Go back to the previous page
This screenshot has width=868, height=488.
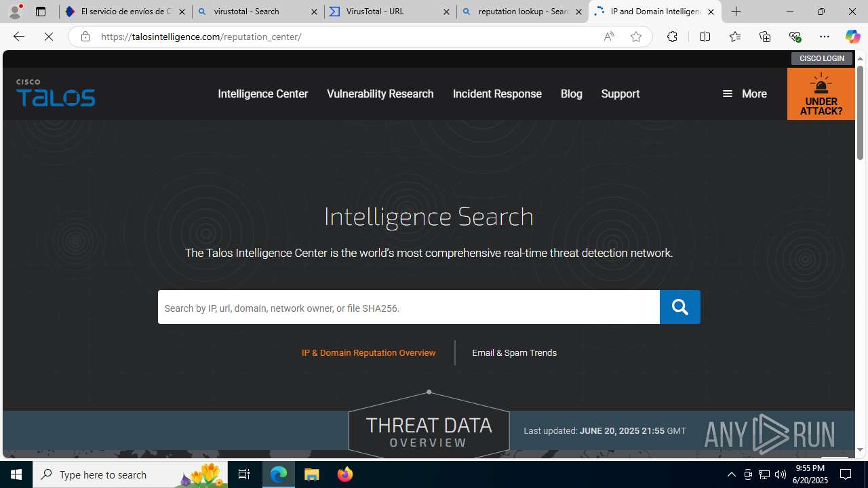coord(18,37)
